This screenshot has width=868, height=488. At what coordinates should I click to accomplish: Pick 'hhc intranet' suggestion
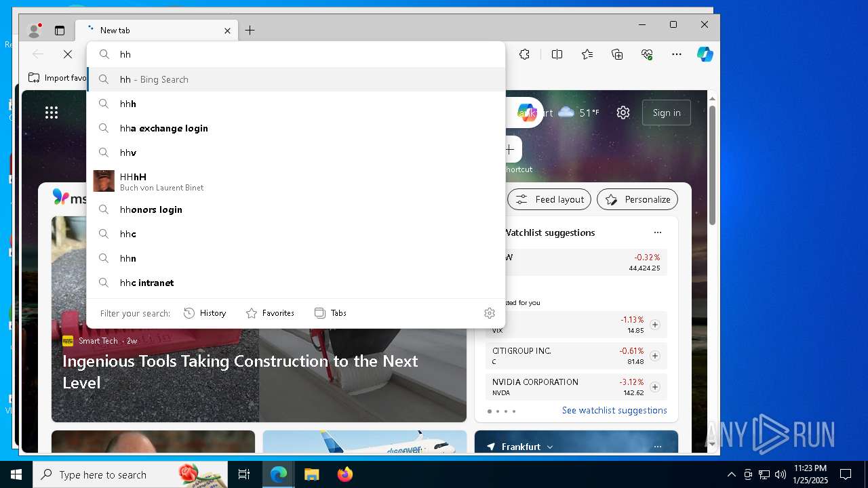(296, 283)
